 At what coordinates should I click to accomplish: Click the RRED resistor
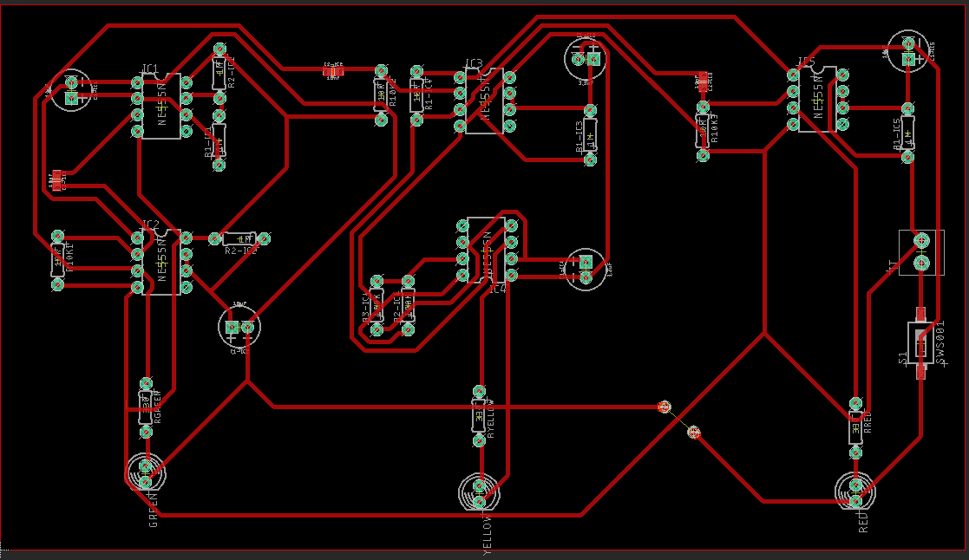click(x=855, y=428)
